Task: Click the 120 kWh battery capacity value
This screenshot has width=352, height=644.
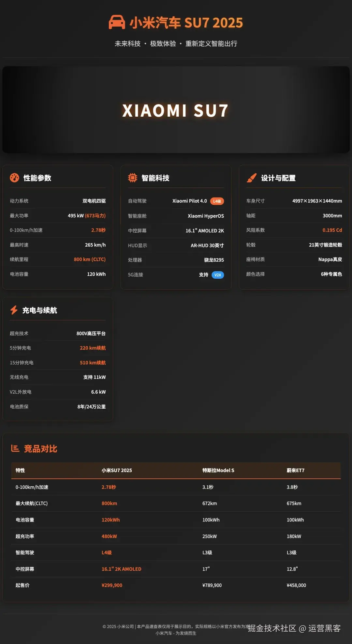Action: (x=96, y=274)
